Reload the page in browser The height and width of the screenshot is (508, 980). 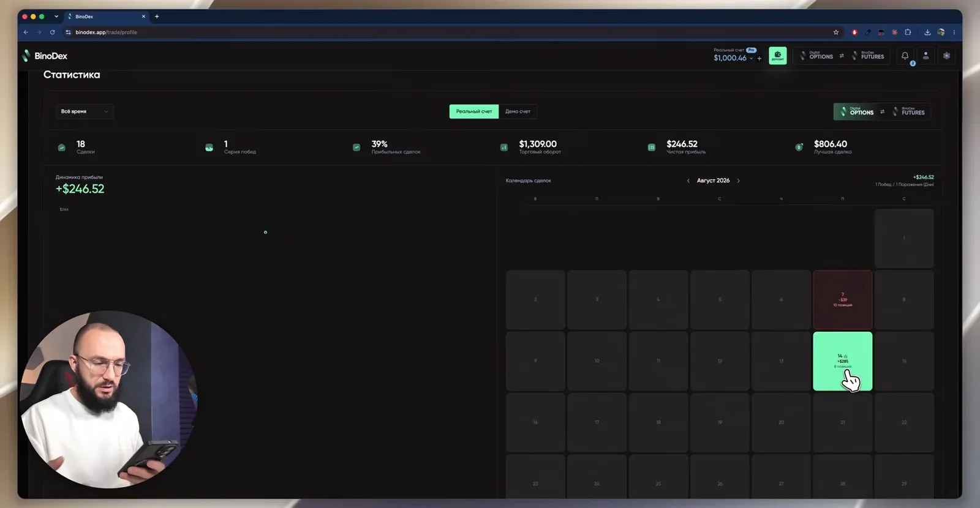[52, 32]
